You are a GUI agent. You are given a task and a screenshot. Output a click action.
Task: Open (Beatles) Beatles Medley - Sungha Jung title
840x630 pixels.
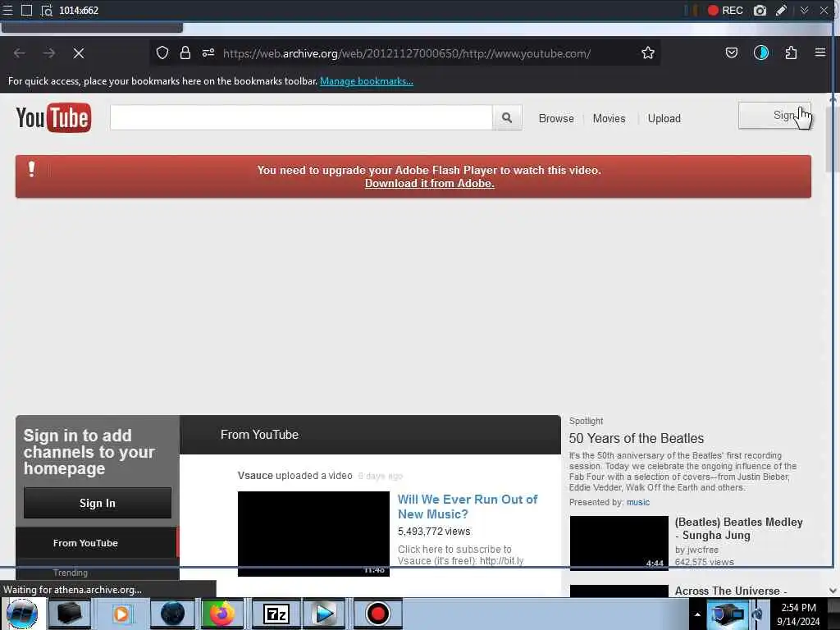pos(739,528)
